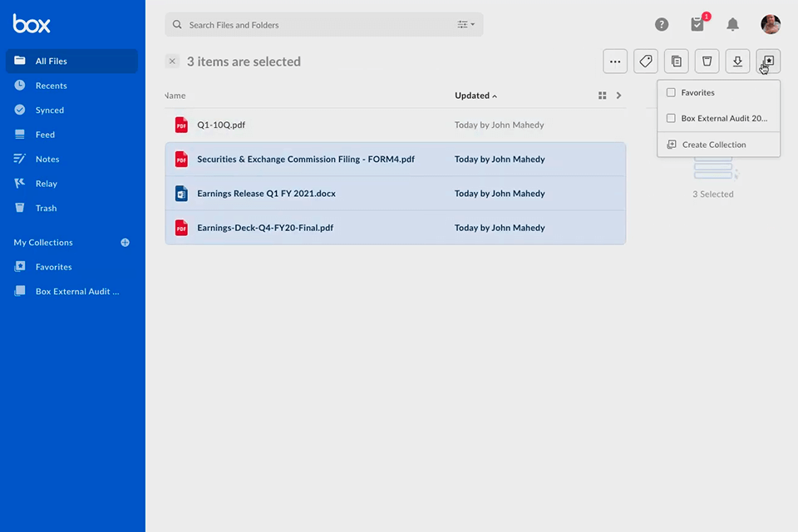Add a new collection via the plus button
This screenshot has width=798, height=532.
click(x=125, y=242)
